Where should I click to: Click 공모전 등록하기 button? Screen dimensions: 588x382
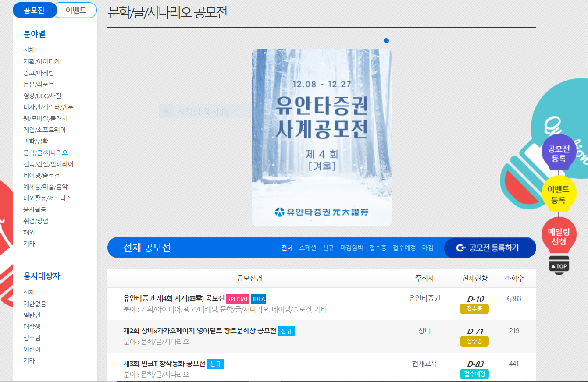tap(490, 248)
